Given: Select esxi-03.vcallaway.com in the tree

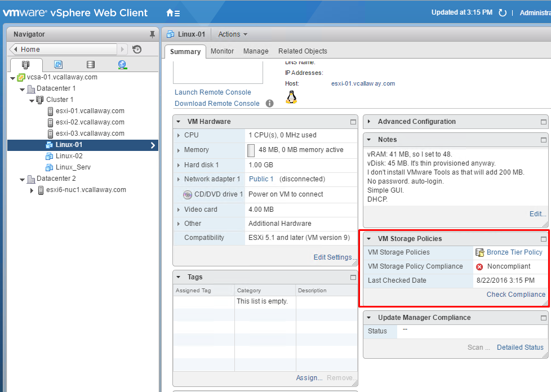Looking at the screenshot, I should [x=90, y=133].
